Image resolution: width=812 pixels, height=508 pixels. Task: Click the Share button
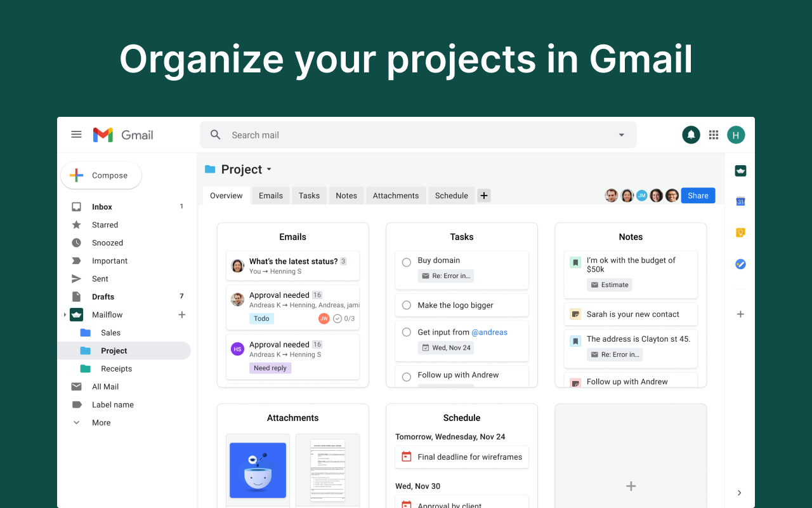point(698,196)
